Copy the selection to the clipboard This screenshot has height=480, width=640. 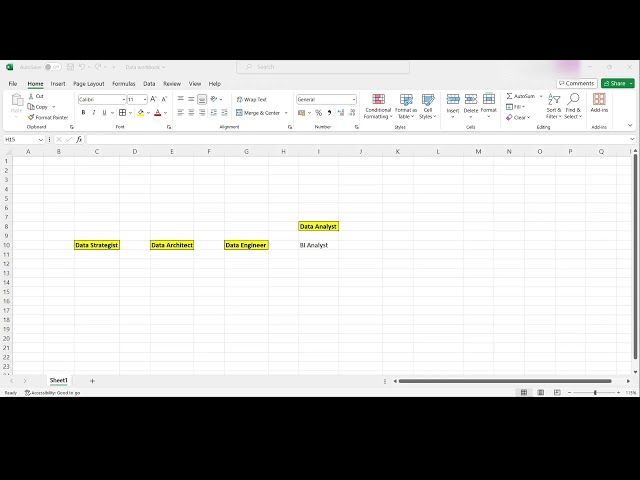point(38,107)
